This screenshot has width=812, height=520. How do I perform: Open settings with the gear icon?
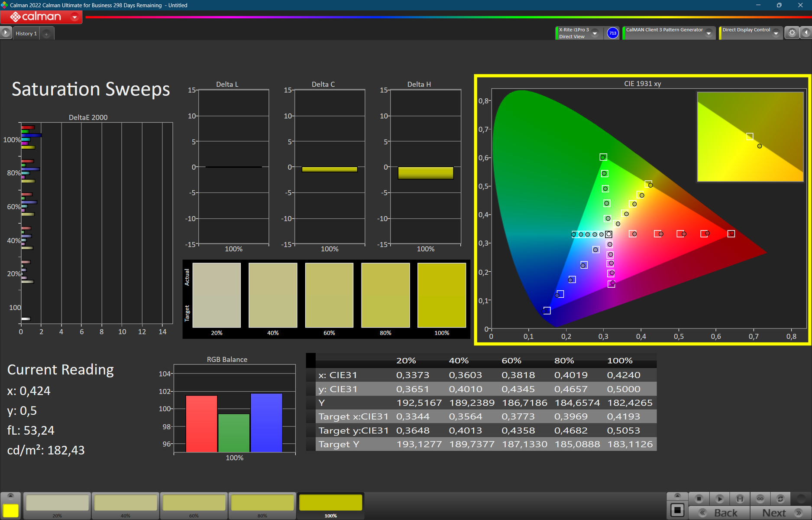[x=792, y=33]
